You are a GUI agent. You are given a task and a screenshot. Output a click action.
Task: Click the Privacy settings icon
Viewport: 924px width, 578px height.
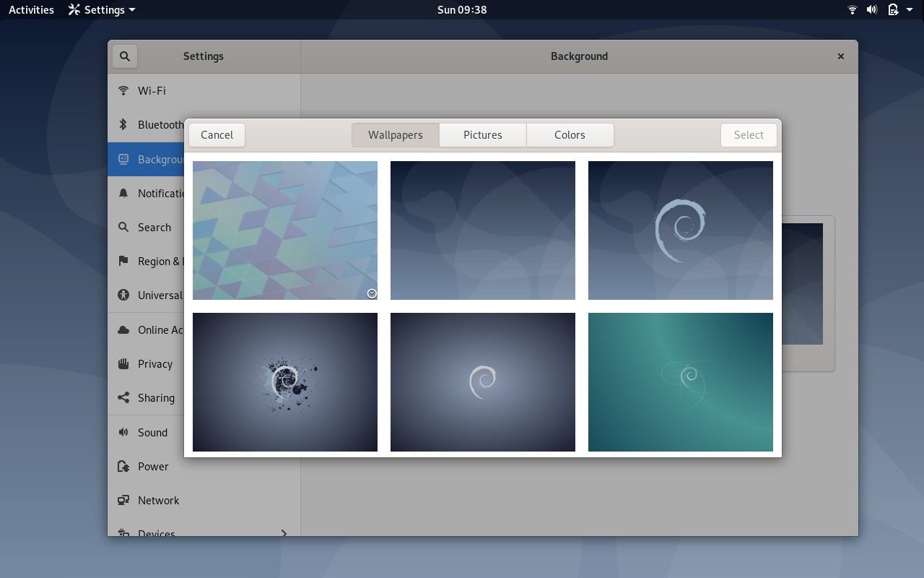[123, 363]
